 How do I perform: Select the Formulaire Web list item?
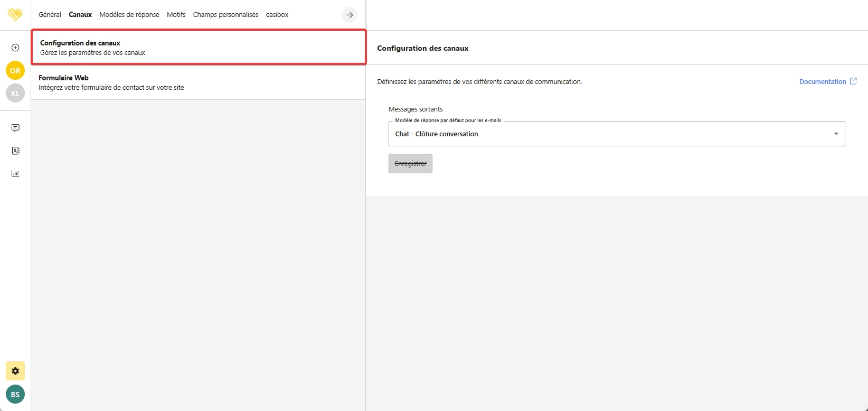point(198,82)
